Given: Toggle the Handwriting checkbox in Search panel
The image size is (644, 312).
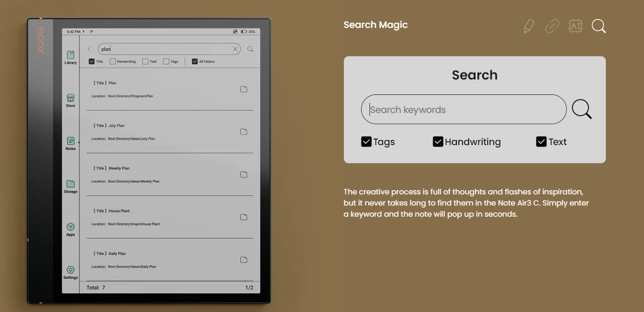Looking at the screenshot, I should pyautogui.click(x=438, y=142).
